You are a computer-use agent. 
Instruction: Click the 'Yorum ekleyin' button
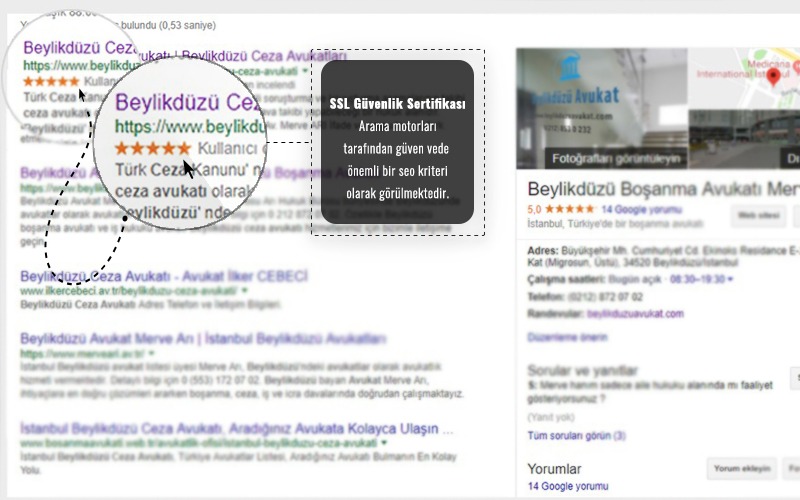742,468
